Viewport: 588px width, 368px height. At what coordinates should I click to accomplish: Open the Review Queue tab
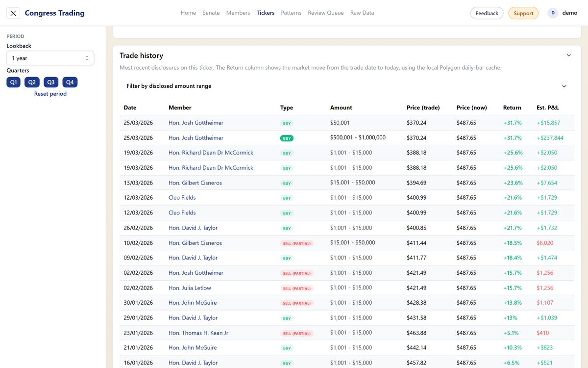click(x=326, y=13)
